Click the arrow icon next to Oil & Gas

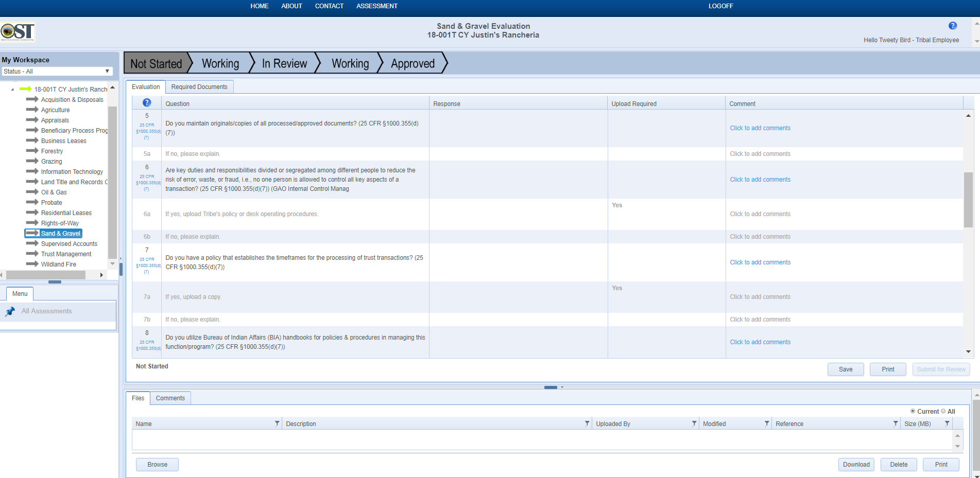tap(32, 192)
